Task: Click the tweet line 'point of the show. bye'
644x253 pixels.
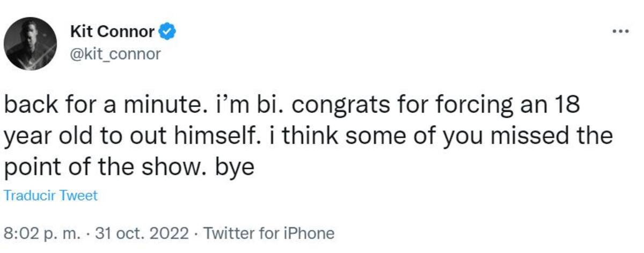Action: pos(128,168)
